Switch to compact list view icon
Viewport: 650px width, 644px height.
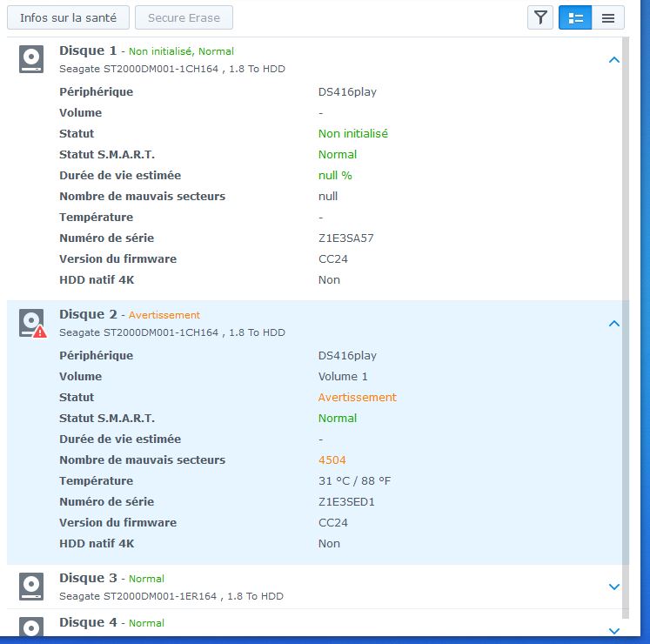pos(608,17)
